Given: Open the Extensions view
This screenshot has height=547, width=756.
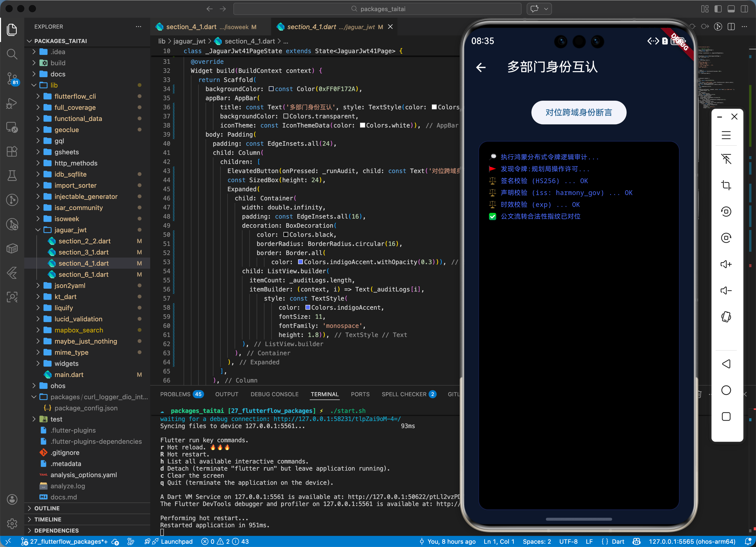Looking at the screenshot, I should (12, 152).
